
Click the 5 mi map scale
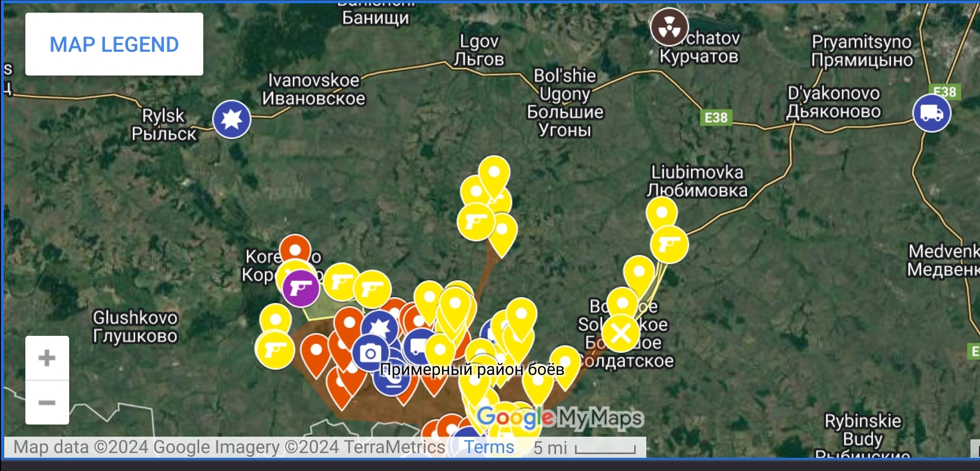click(x=584, y=448)
